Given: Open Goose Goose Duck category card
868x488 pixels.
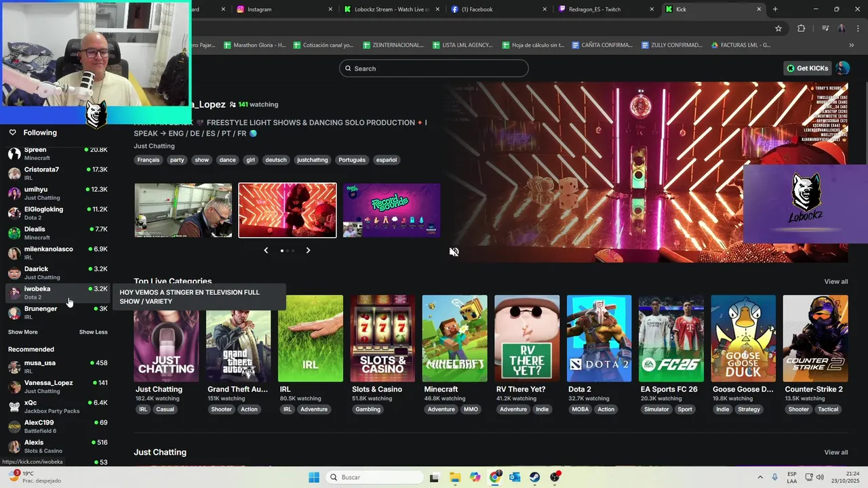Looking at the screenshot, I should [x=743, y=338].
